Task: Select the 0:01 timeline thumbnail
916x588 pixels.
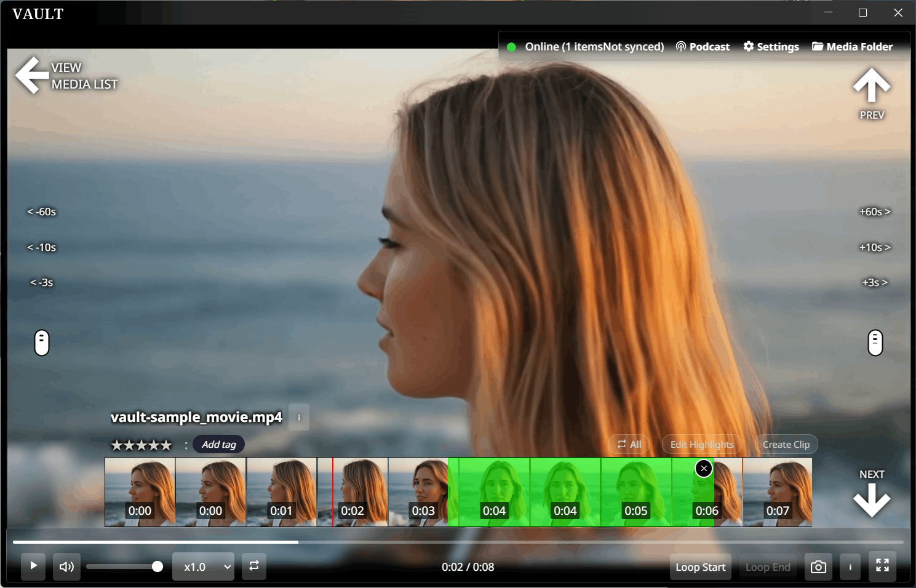Action: coord(282,492)
